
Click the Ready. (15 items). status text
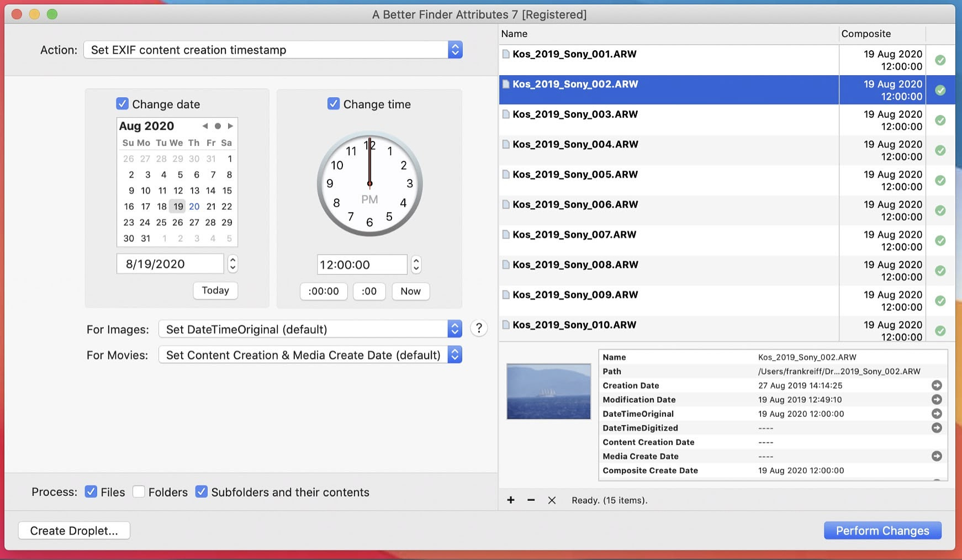(609, 500)
